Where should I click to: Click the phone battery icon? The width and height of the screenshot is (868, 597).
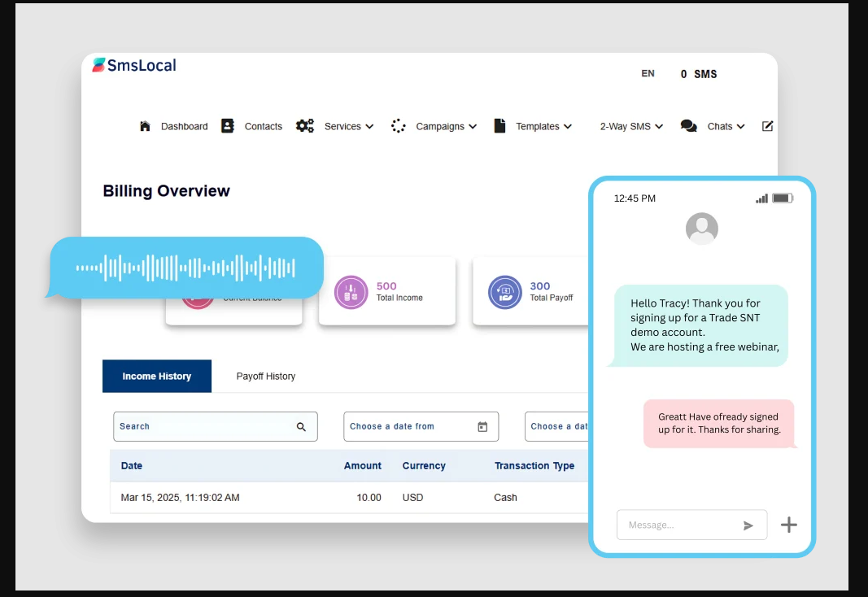(x=783, y=198)
